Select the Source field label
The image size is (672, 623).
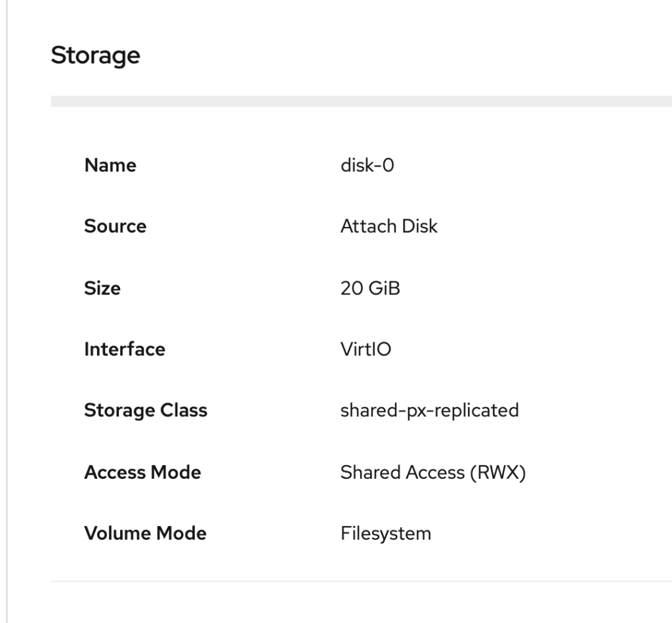click(x=115, y=226)
